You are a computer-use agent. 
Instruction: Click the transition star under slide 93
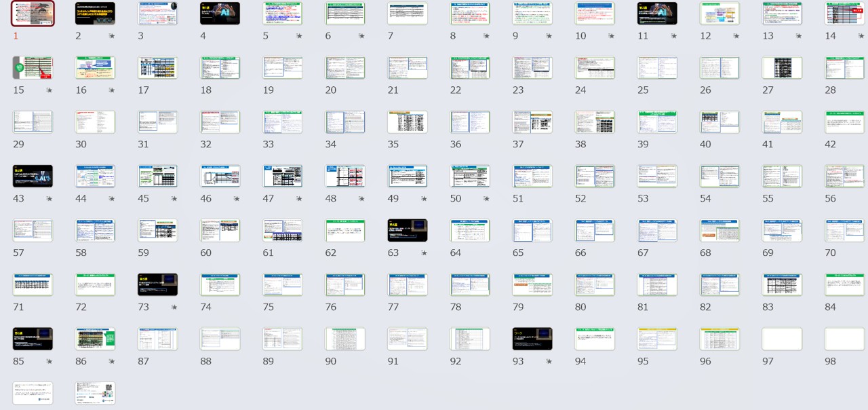[549, 362]
